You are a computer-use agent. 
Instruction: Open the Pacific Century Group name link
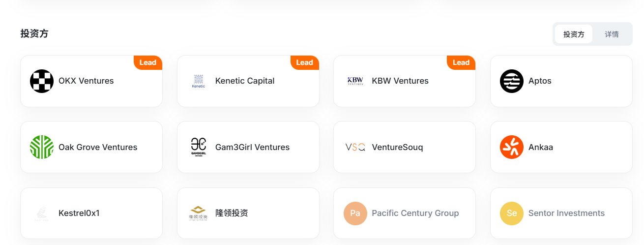tap(415, 214)
